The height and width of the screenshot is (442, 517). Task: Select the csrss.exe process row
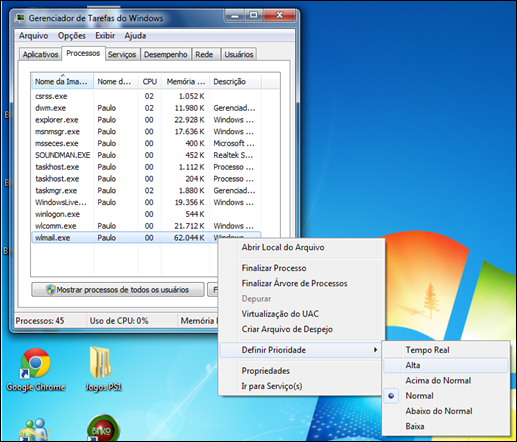point(146,96)
